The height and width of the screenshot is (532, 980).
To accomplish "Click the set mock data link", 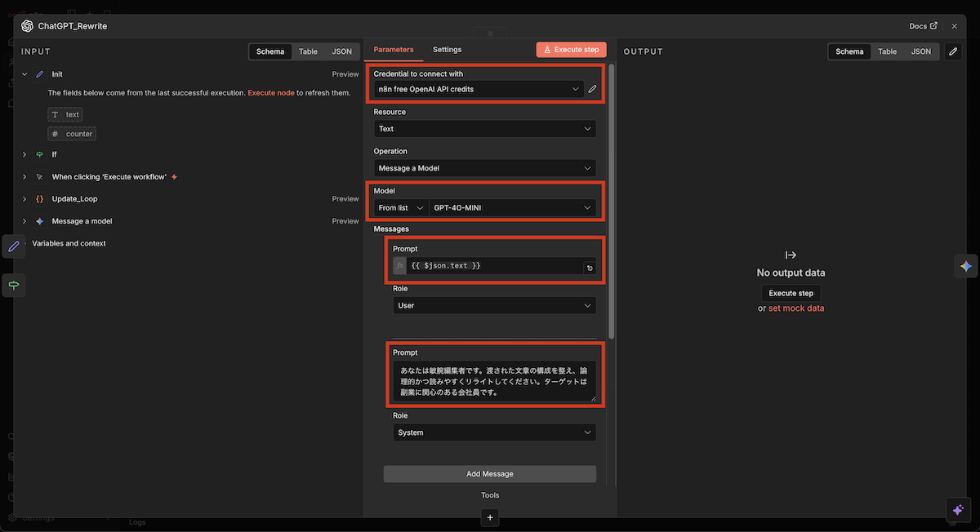I will (x=796, y=308).
